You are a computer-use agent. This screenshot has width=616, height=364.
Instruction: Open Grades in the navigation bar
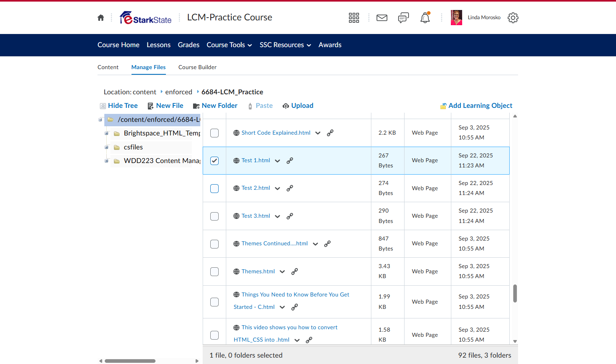(x=189, y=45)
